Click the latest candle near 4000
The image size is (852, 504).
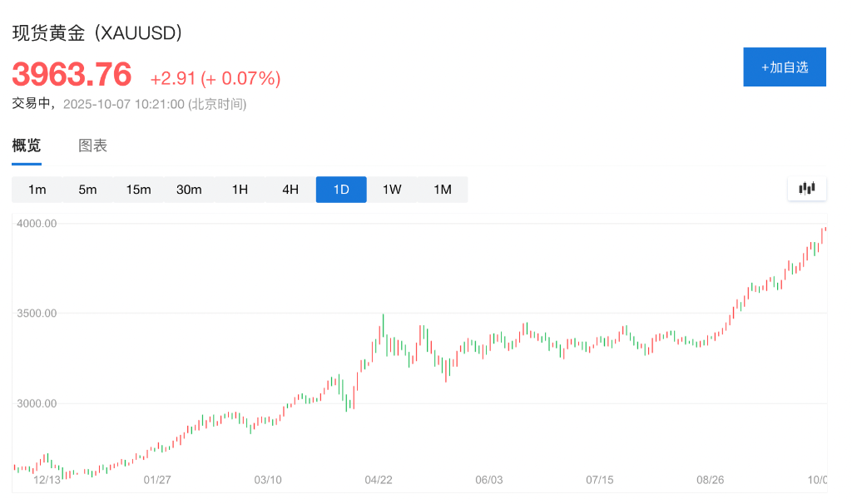coord(822,235)
